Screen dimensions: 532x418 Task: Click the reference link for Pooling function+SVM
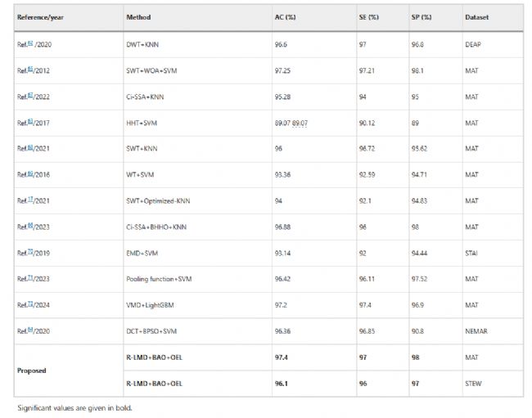(x=29, y=279)
